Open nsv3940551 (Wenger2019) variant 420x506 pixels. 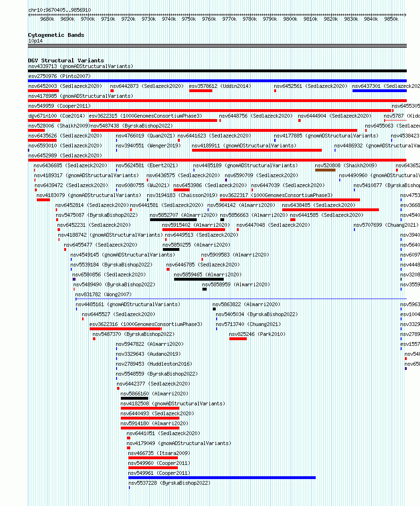coord(148,146)
